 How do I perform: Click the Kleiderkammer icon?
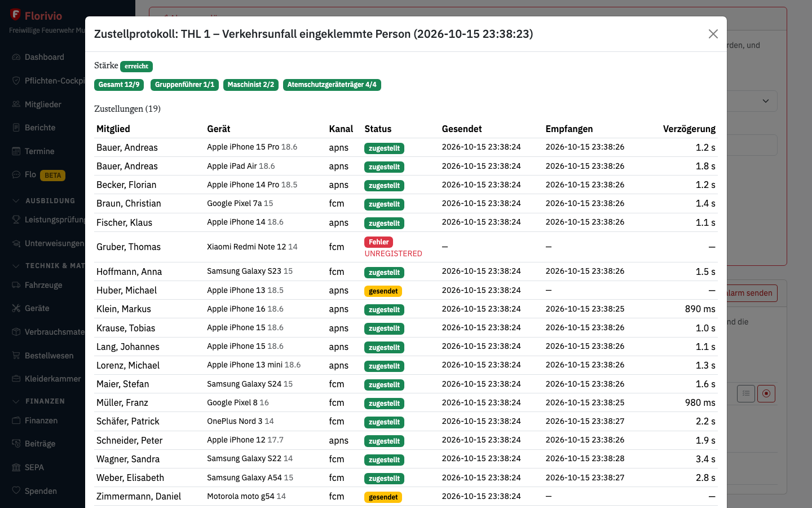(x=16, y=379)
